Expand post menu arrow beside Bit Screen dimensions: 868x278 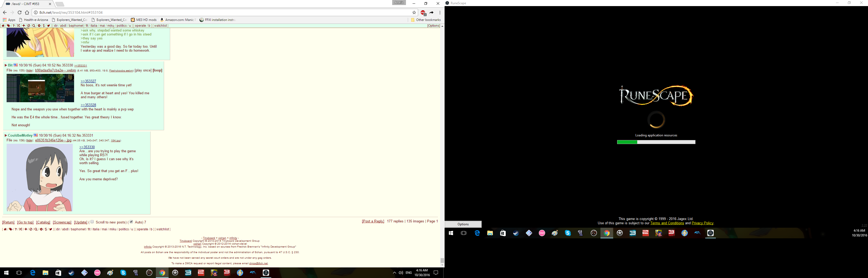tap(6, 65)
